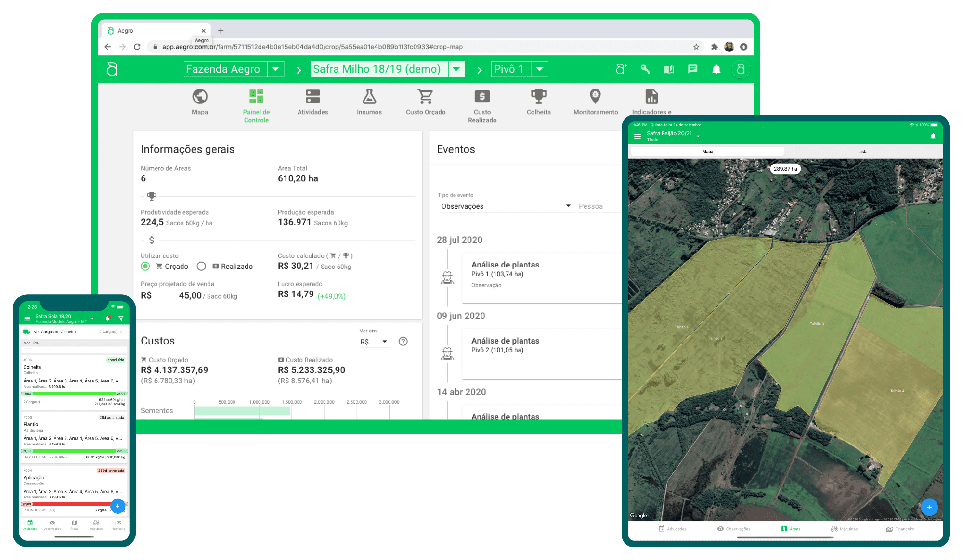Open Monitoramento from the top menu

(x=595, y=102)
